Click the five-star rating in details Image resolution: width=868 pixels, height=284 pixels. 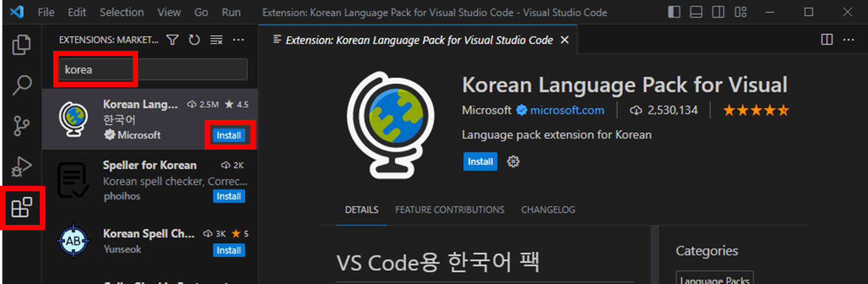tap(756, 110)
